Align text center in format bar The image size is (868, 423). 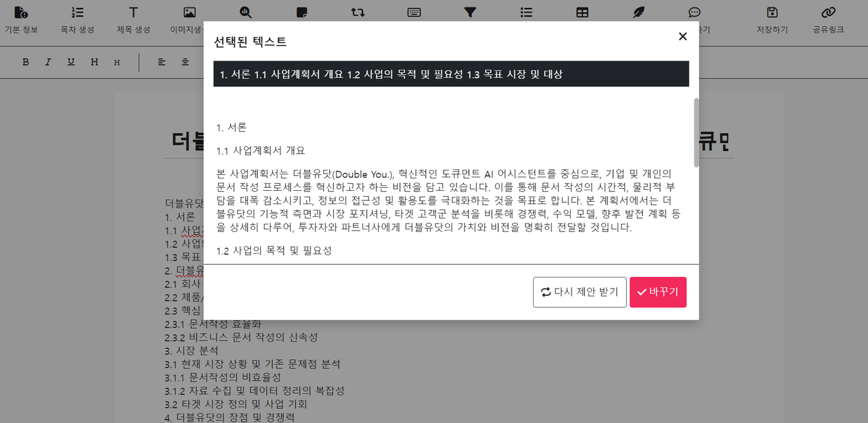pos(185,62)
